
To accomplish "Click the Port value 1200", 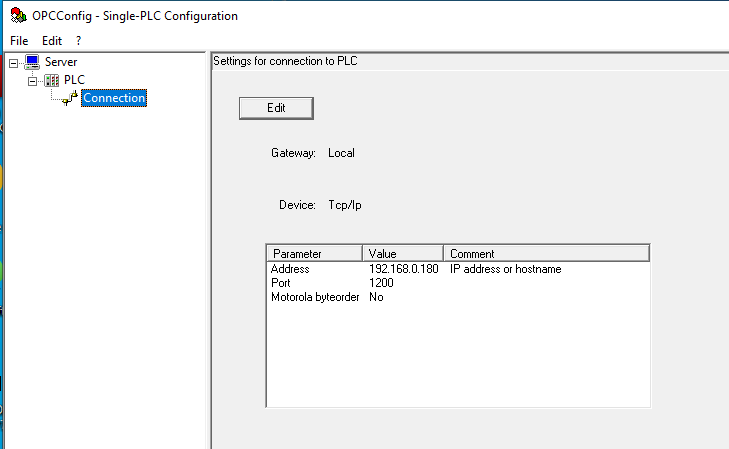I will tap(381, 283).
